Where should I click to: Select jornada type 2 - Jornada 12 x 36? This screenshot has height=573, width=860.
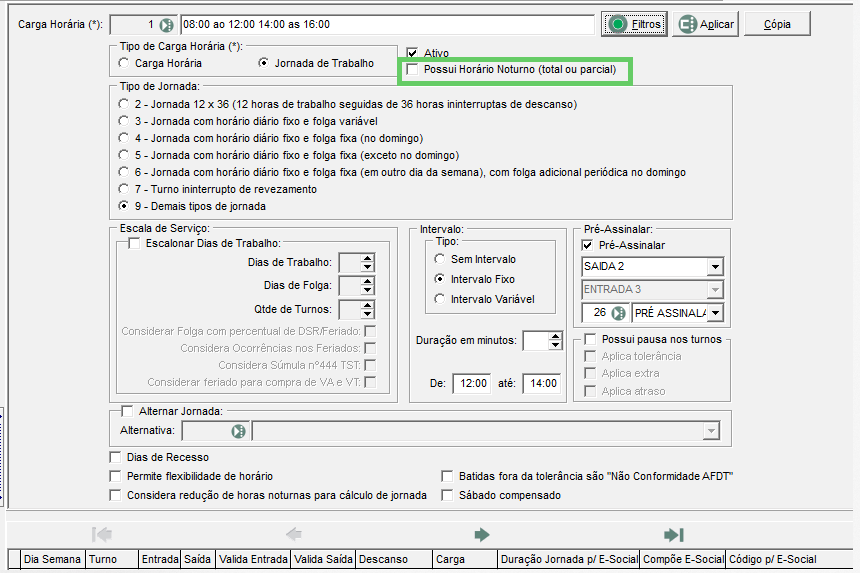click(x=124, y=104)
